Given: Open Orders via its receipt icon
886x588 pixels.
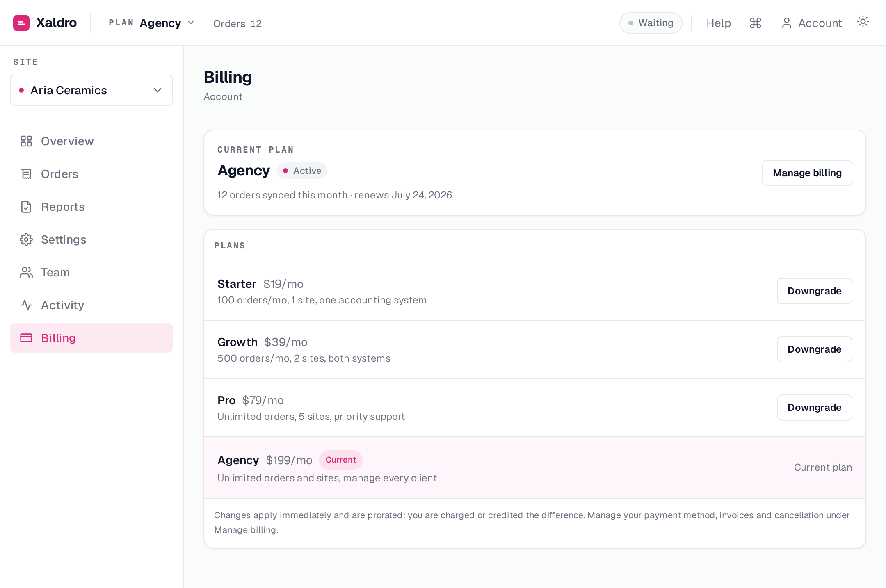Looking at the screenshot, I should coord(26,174).
